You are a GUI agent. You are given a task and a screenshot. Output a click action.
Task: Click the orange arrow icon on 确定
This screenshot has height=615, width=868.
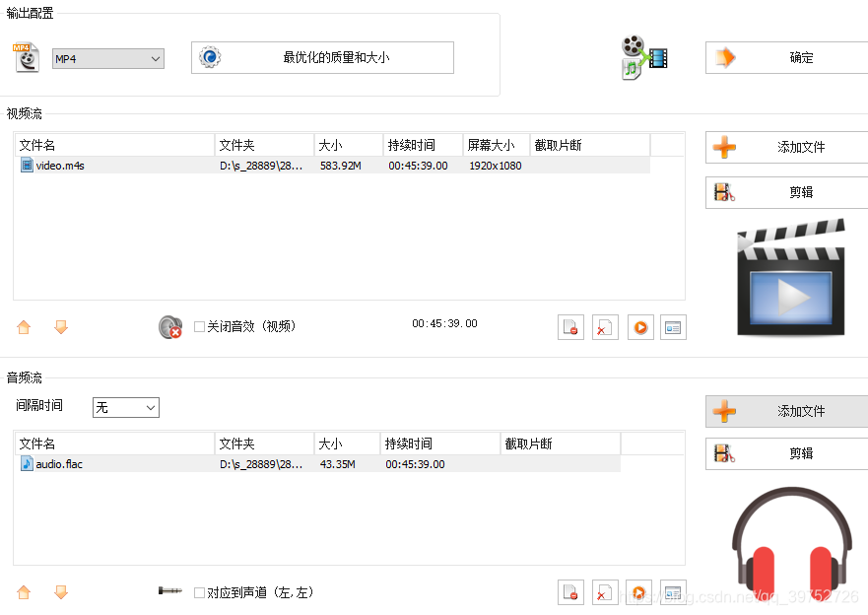point(725,57)
